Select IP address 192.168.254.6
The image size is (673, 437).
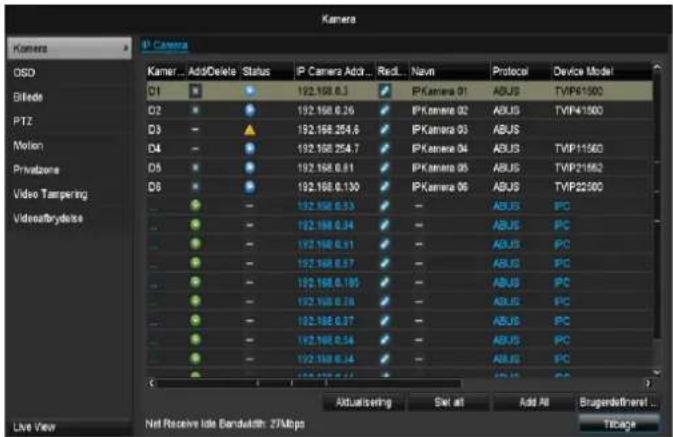point(328,130)
